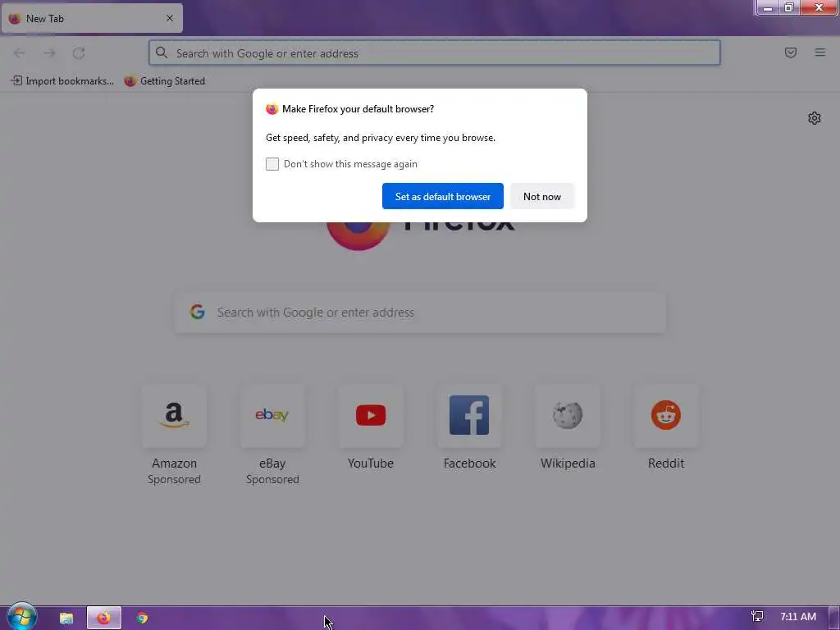Click the Firefox icon in dialog title
840x630 pixels.
(272, 109)
